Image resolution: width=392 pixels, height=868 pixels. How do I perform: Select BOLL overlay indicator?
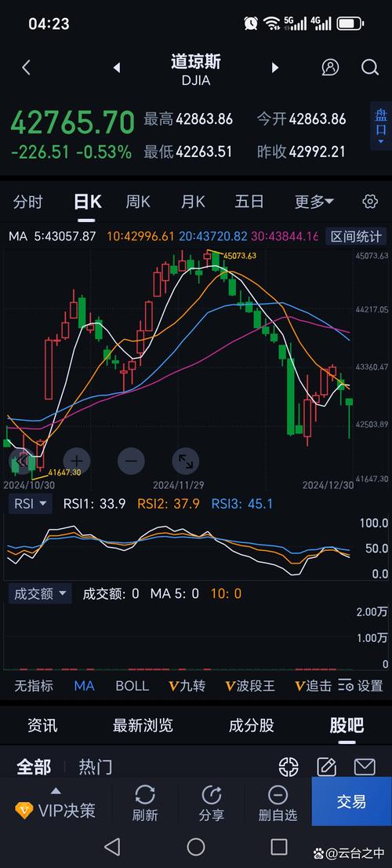pos(132,686)
